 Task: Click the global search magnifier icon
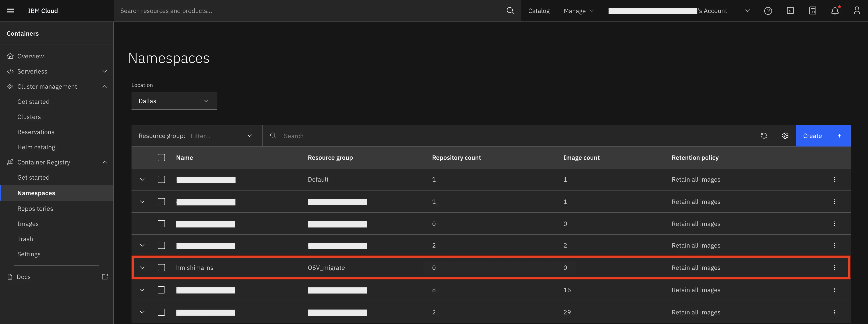(x=510, y=11)
